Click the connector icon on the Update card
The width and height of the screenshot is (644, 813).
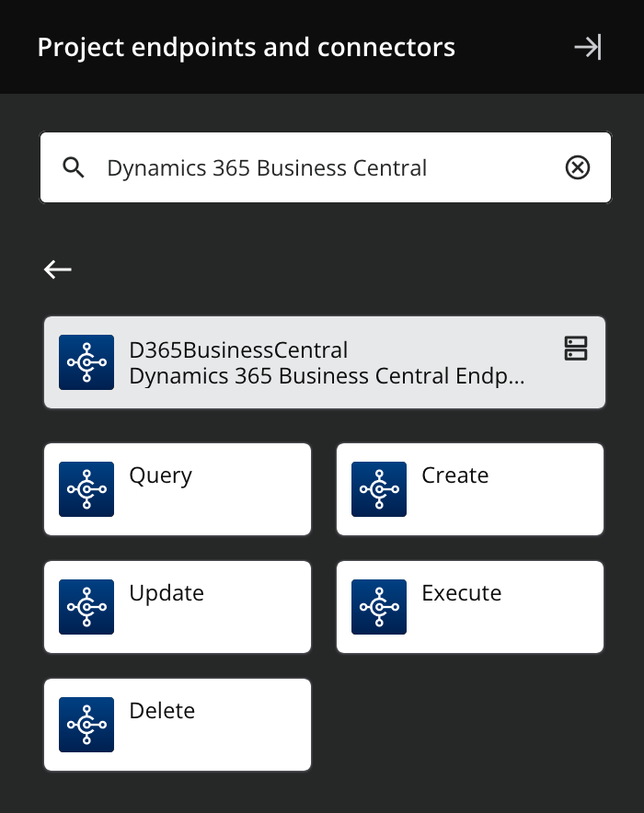click(x=86, y=607)
